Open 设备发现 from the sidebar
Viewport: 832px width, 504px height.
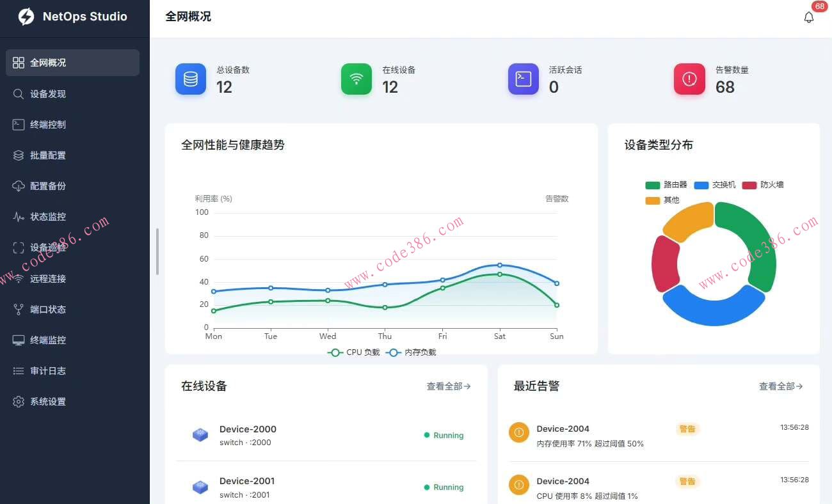click(48, 93)
